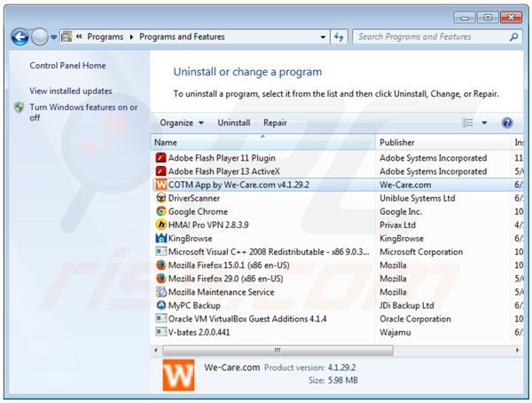Click the Mozilla Firefox 29.0 icon
The width and height of the screenshot is (532, 403).
(160, 279)
